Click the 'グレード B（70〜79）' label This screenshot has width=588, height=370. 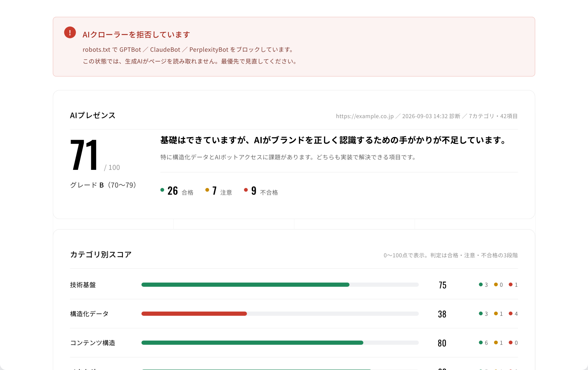(103, 185)
